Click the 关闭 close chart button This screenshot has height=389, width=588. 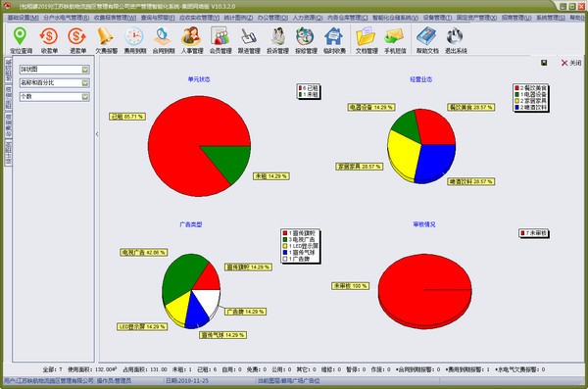click(571, 63)
